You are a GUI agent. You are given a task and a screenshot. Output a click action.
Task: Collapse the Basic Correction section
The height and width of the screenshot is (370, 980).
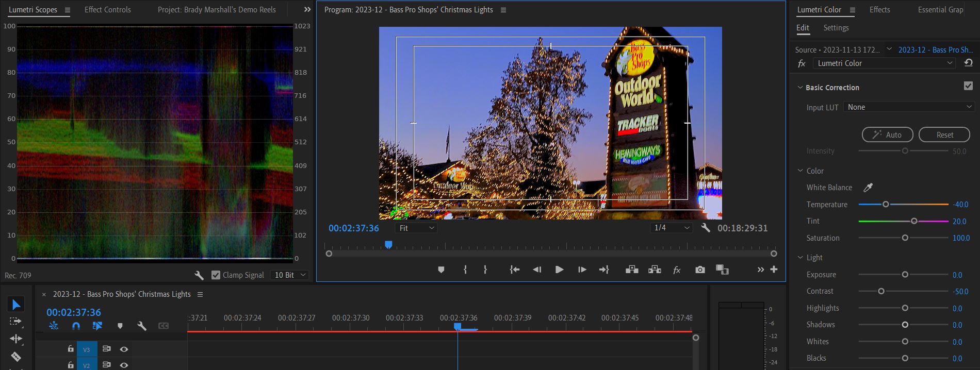(801, 88)
